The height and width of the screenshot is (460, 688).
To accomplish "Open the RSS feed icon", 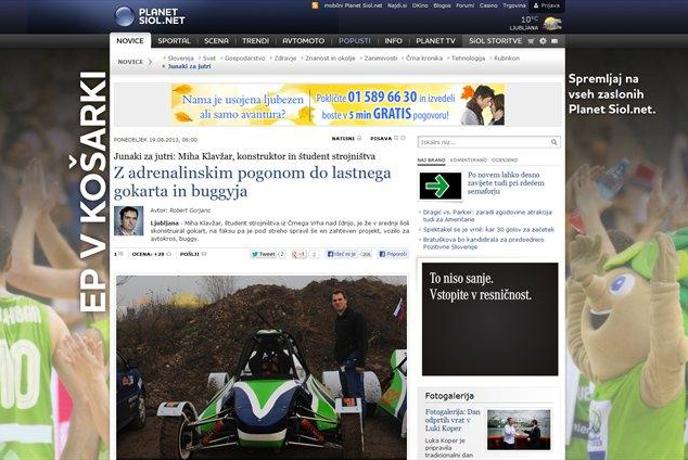I will [x=315, y=5].
